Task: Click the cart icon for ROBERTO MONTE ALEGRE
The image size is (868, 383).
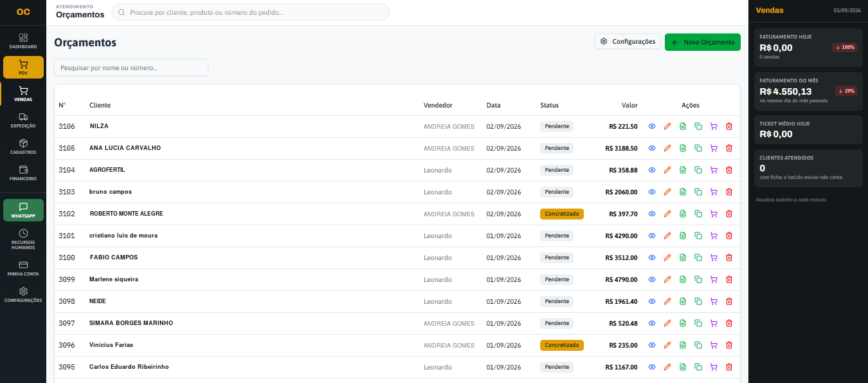Action: 714,214
